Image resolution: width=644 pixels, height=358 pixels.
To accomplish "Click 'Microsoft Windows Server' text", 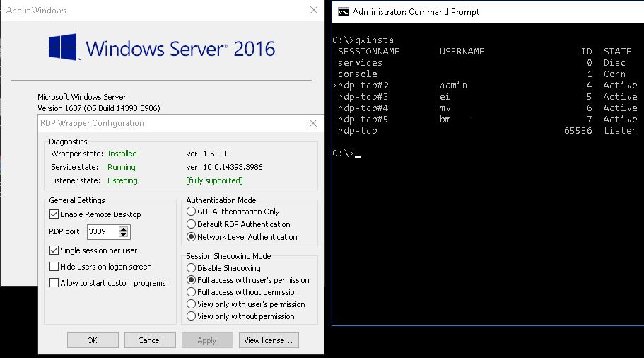I will pos(82,97).
